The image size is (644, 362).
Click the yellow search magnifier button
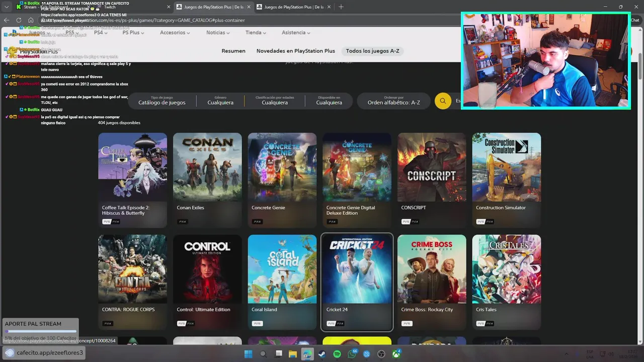443,101
